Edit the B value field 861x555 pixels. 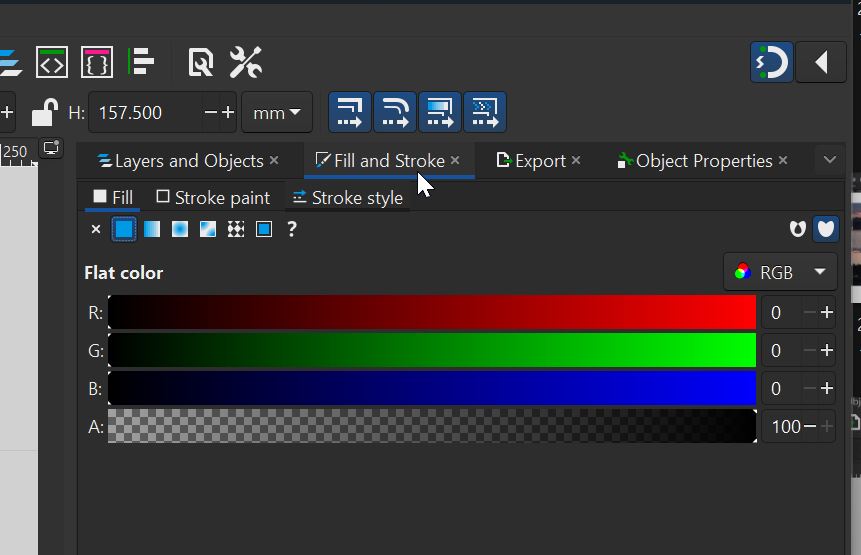(x=780, y=388)
